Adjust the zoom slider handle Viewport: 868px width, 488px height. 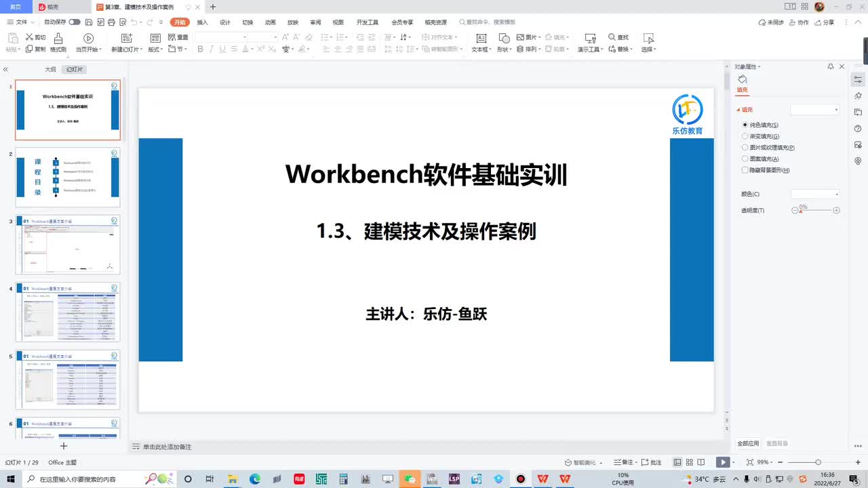point(818,462)
